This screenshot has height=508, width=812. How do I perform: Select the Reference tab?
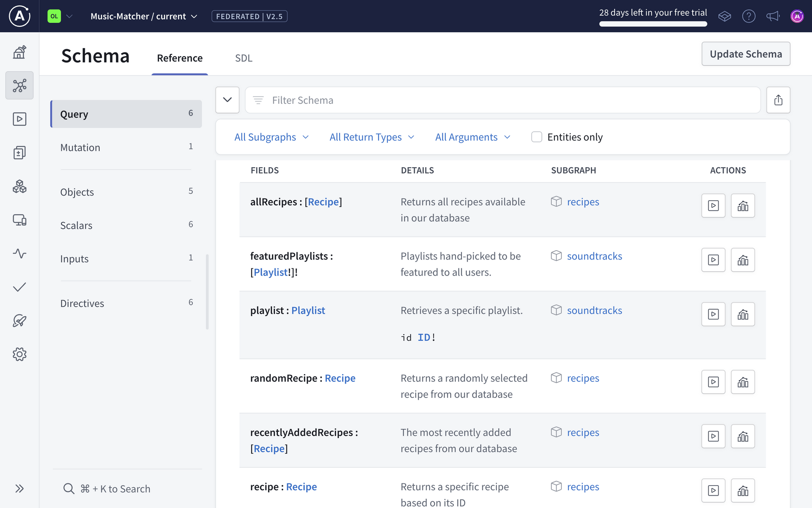click(x=180, y=58)
